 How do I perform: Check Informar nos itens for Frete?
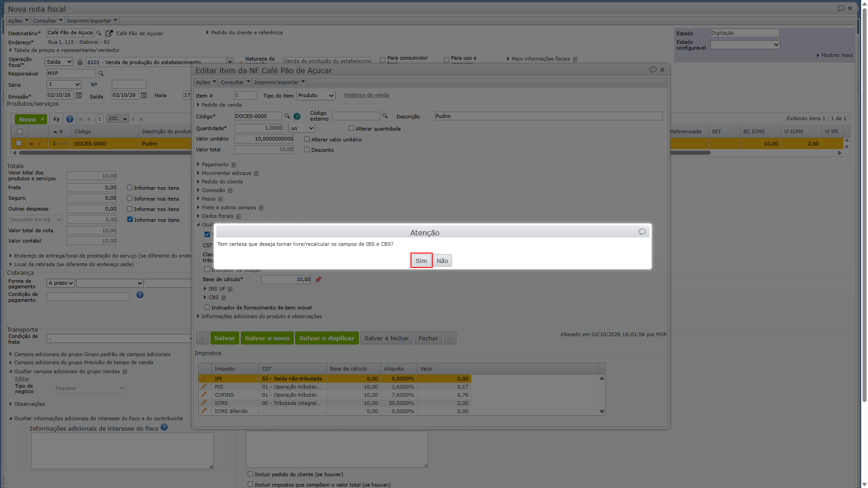pyautogui.click(x=130, y=188)
